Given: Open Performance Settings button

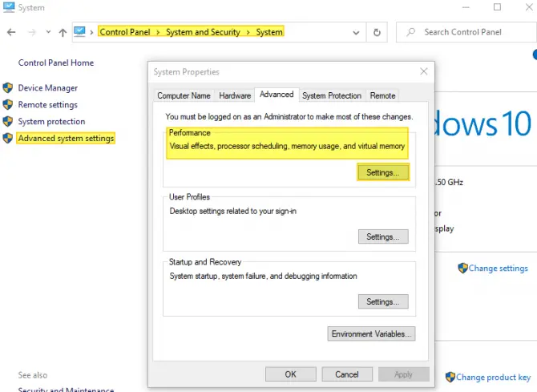Looking at the screenshot, I should (383, 172).
